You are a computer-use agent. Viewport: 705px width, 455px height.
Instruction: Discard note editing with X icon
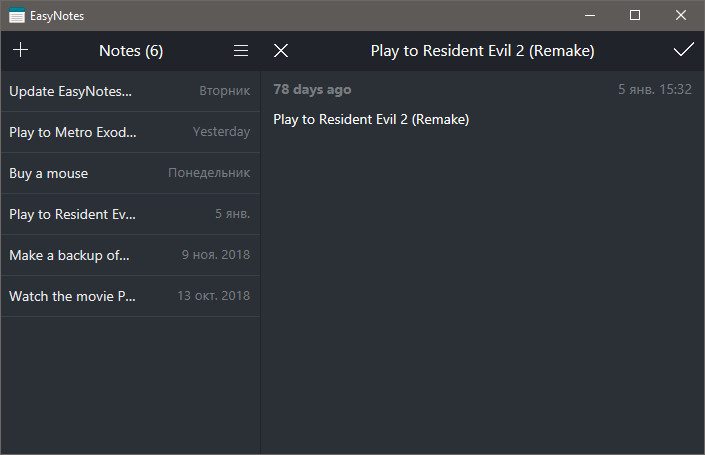click(x=281, y=51)
